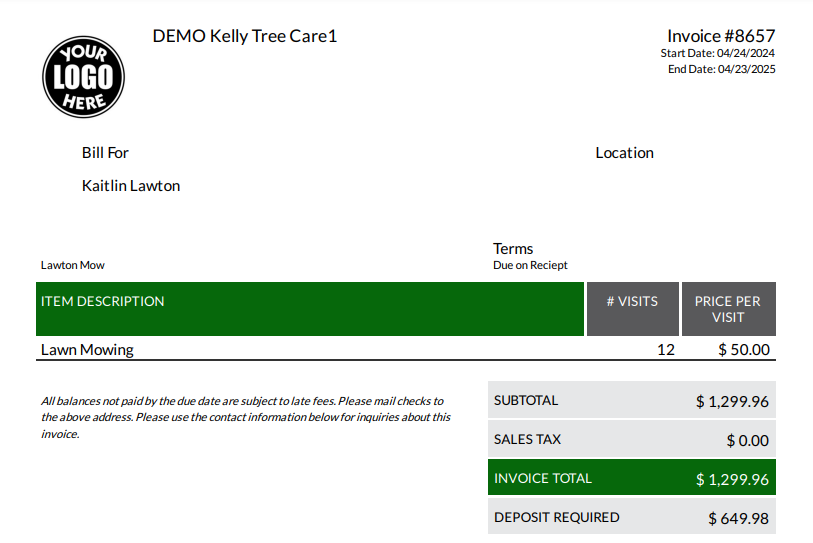Select the DEPOSIT REQUIRED amount $649.98

coord(738,518)
